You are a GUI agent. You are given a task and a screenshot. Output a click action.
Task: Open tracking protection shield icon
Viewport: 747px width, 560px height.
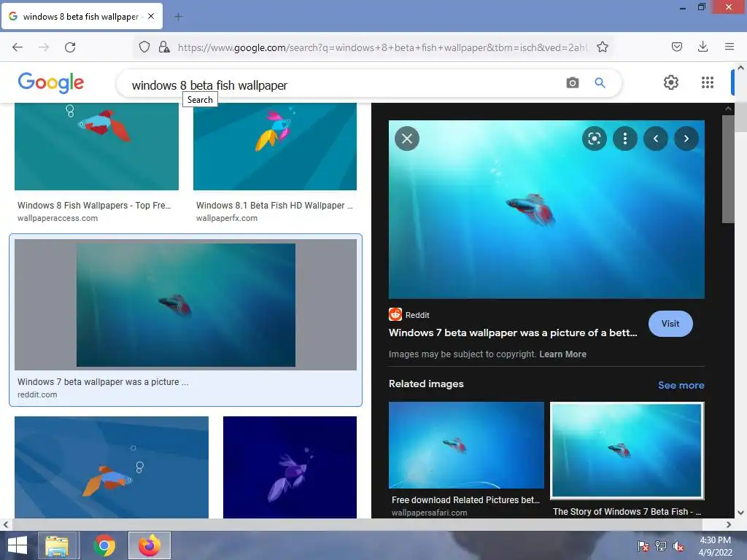tap(144, 47)
